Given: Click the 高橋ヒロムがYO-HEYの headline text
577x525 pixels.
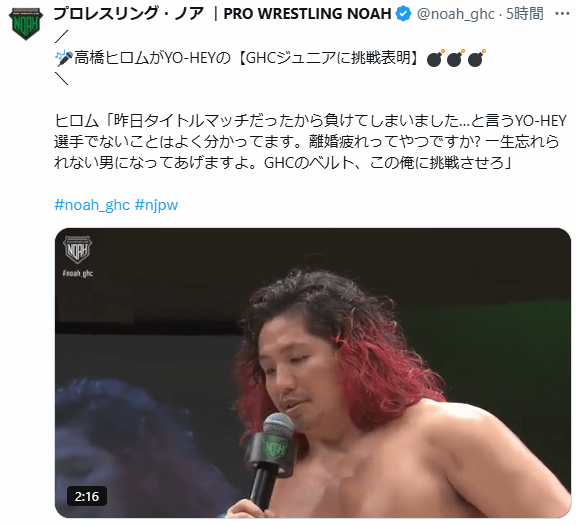Looking at the screenshot, I should [152, 58].
